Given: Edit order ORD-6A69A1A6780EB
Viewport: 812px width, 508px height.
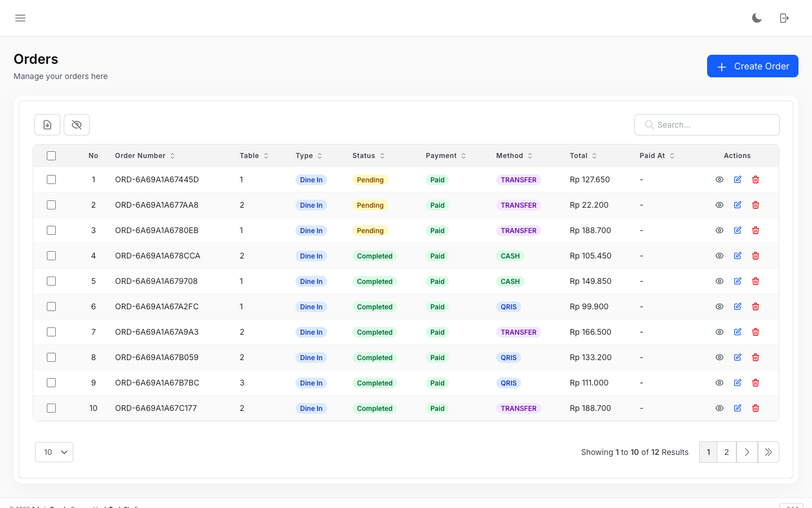Looking at the screenshot, I should 738,230.
